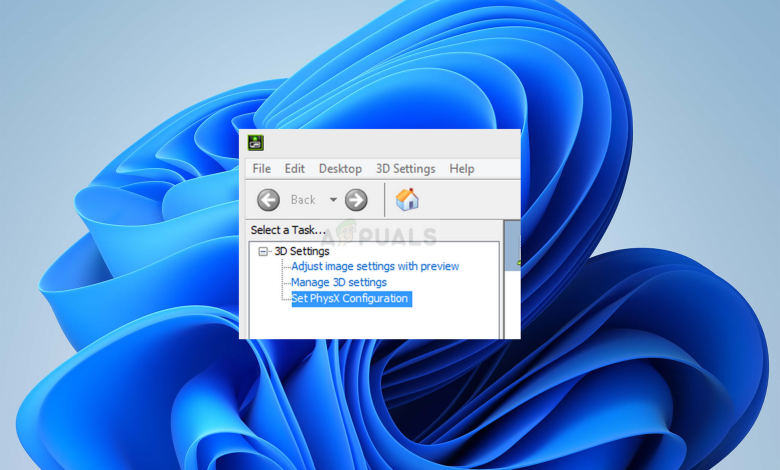Open the Help menu
Image resolution: width=780 pixels, height=470 pixels.
coord(462,169)
